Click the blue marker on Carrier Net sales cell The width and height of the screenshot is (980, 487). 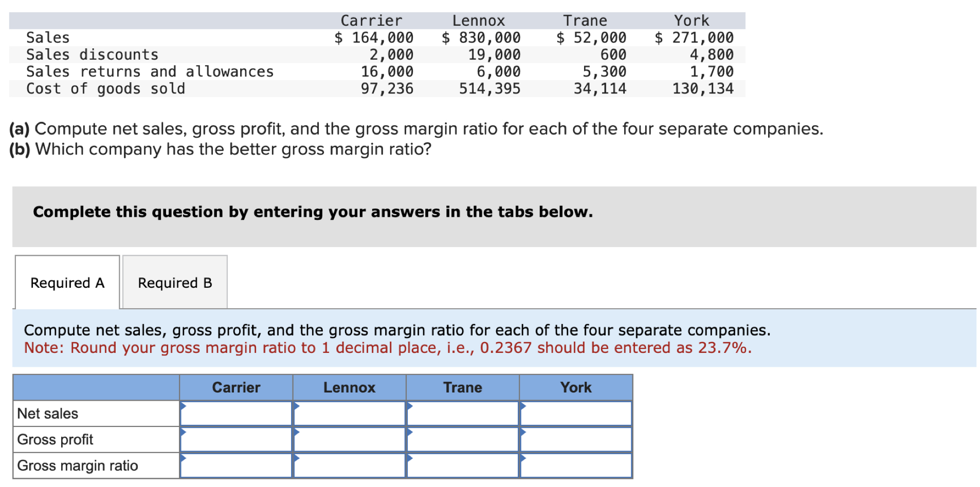tap(184, 407)
